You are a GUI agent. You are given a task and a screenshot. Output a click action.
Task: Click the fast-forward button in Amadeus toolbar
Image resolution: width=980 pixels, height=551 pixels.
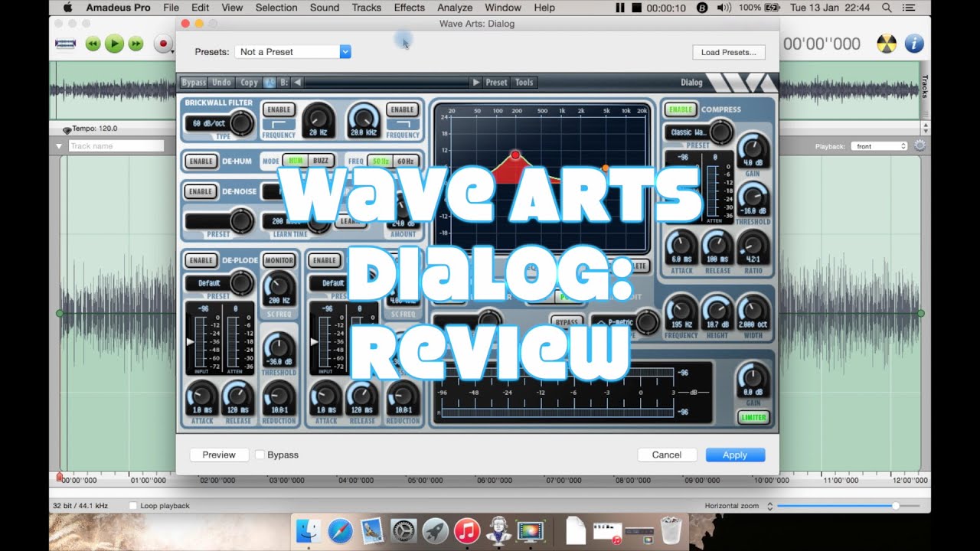136,44
